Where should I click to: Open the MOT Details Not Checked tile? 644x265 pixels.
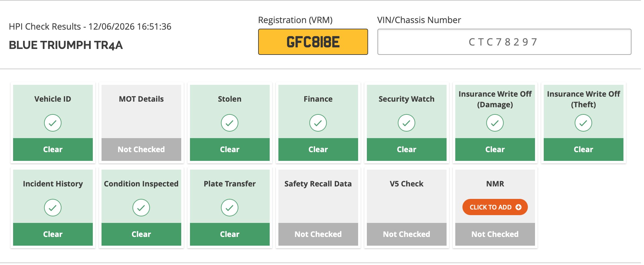pyautogui.click(x=141, y=123)
